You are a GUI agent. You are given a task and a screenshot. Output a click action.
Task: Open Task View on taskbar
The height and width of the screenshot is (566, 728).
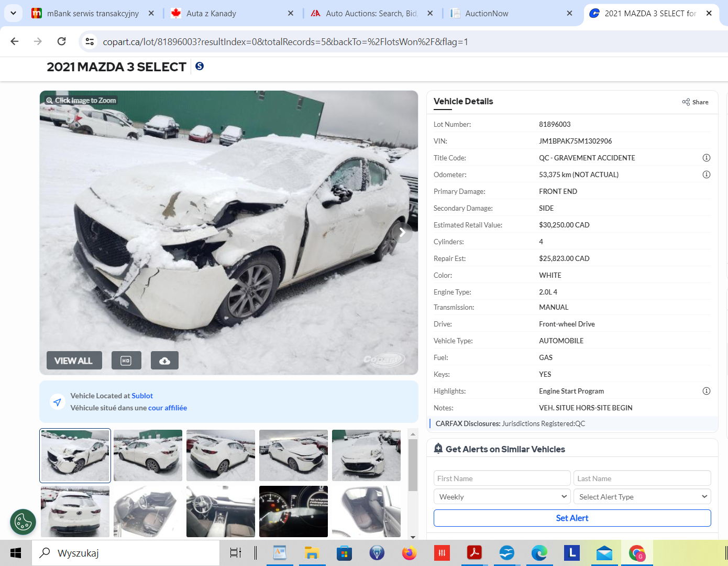236,553
